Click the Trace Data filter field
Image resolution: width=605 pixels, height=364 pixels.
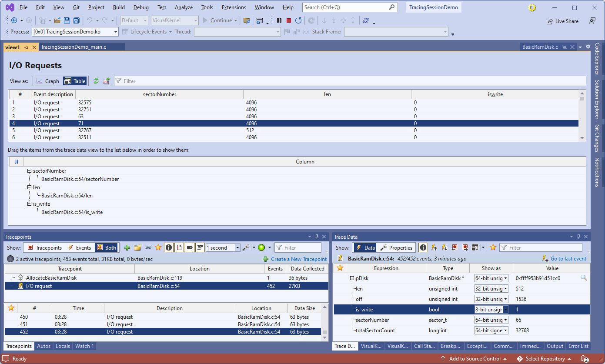541,247
